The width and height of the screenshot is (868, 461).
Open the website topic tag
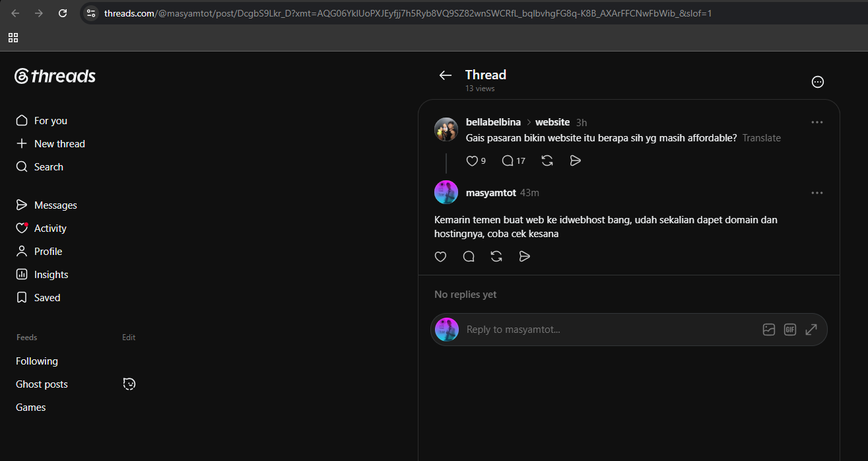coord(552,122)
